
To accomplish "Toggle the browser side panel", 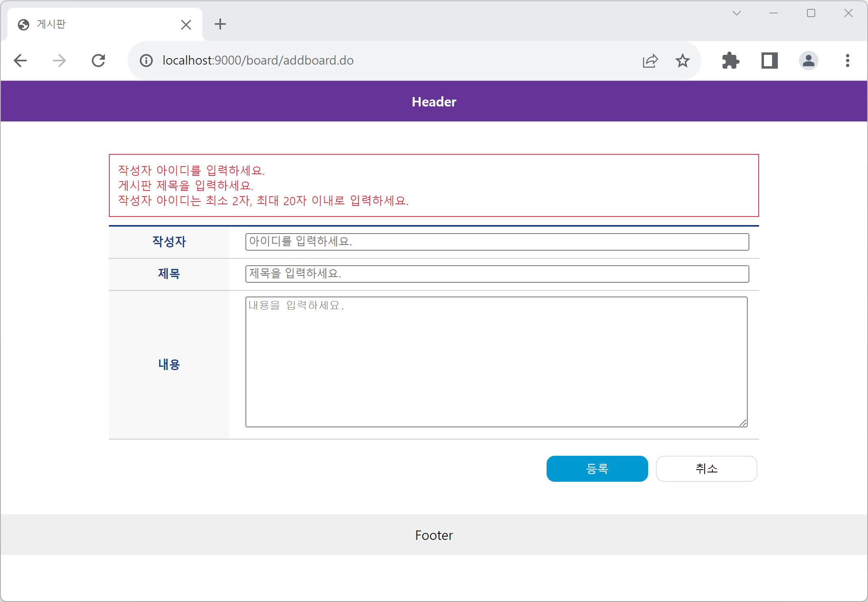I will click(x=769, y=61).
